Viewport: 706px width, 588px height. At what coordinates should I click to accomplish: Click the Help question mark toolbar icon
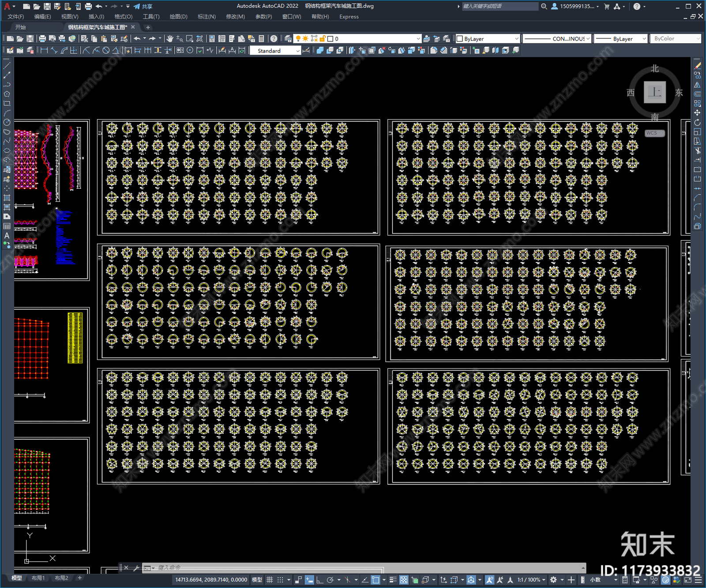(274, 39)
